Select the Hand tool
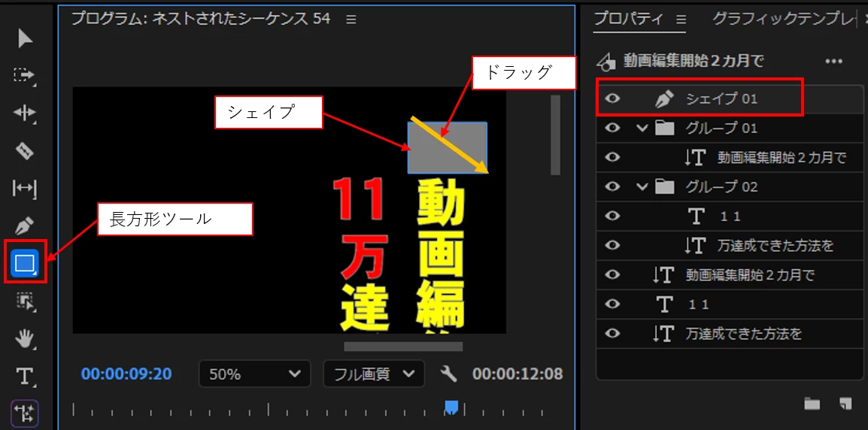 point(25,339)
